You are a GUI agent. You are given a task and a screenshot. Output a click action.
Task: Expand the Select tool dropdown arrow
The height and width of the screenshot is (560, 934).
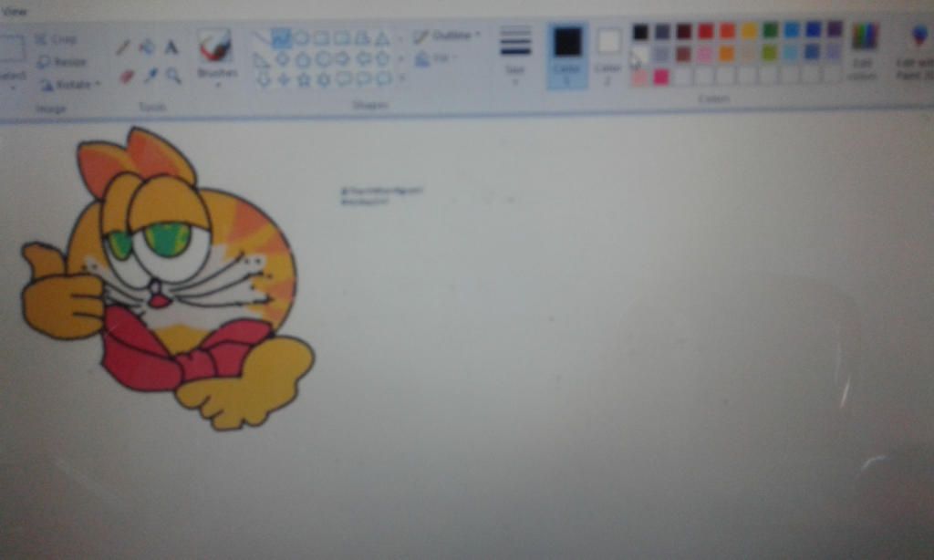(x=12, y=88)
